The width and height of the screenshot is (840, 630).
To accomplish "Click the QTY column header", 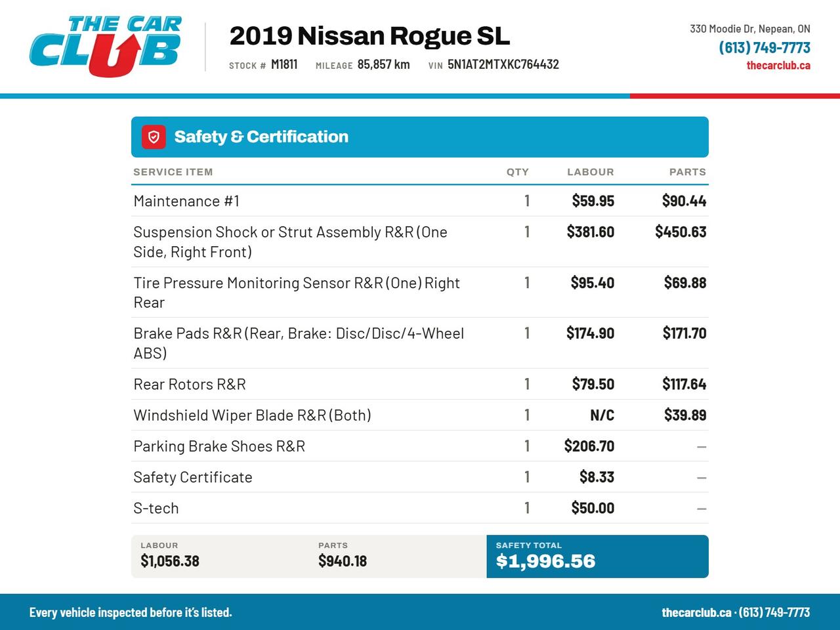I will coord(518,172).
